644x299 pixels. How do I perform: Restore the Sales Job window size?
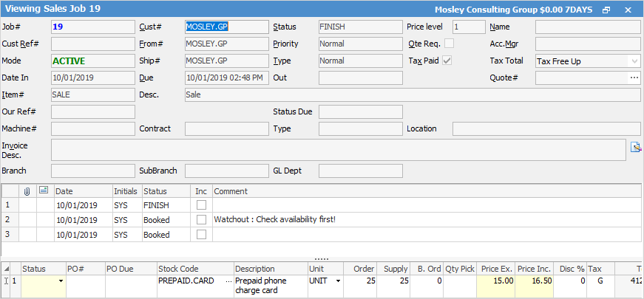point(606,10)
